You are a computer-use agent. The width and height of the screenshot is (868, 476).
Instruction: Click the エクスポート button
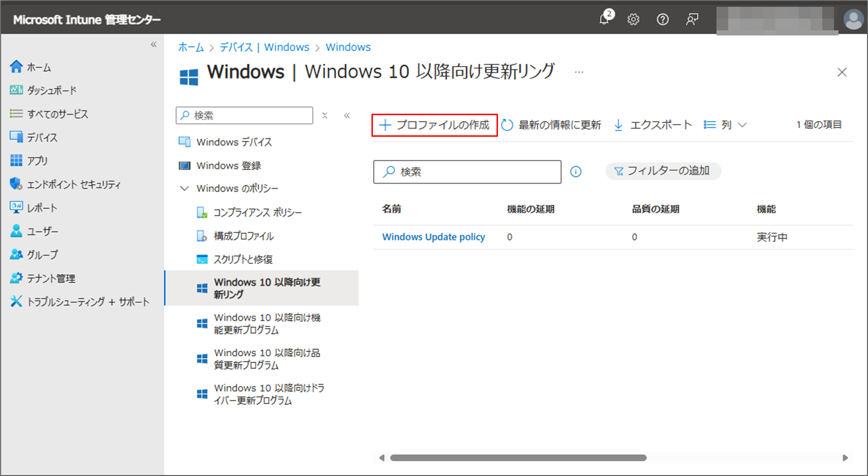(x=653, y=125)
